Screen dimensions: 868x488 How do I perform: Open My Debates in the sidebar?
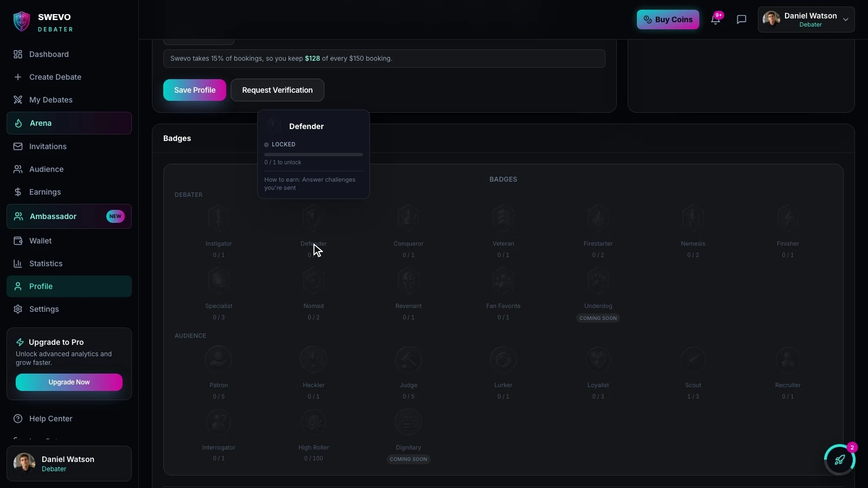click(69, 100)
